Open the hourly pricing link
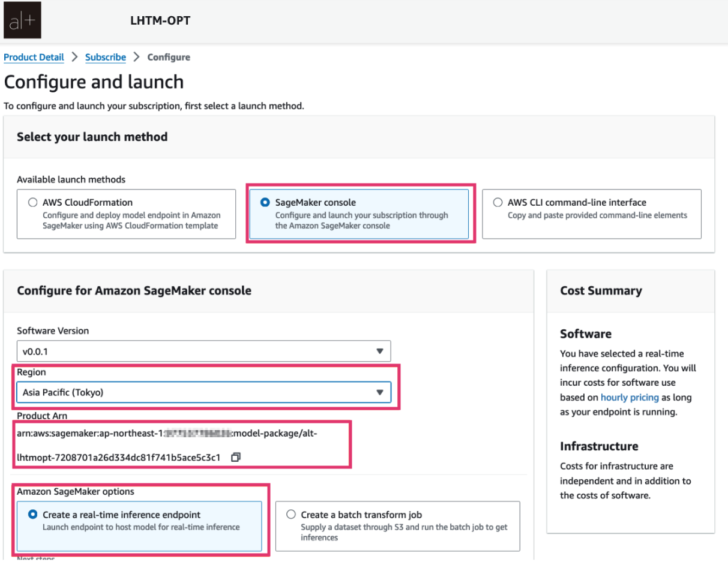The image size is (728, 562). coord(629,397)
